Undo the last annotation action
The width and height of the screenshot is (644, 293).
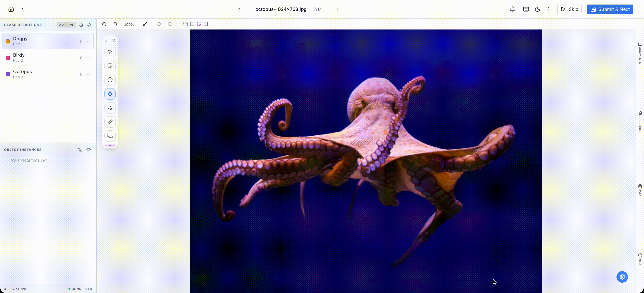point(158,24)
